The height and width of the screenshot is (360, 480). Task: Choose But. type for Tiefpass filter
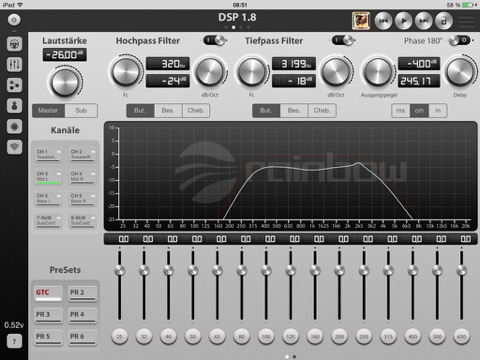coord(266,110)
